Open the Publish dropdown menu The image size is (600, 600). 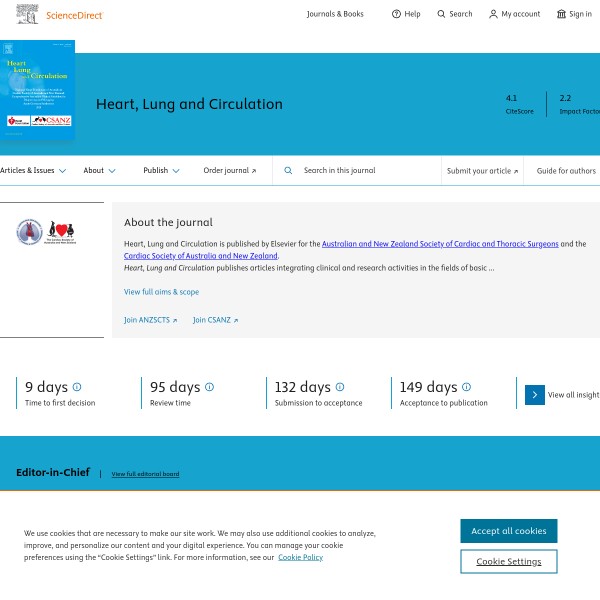(x=161, y=171)
